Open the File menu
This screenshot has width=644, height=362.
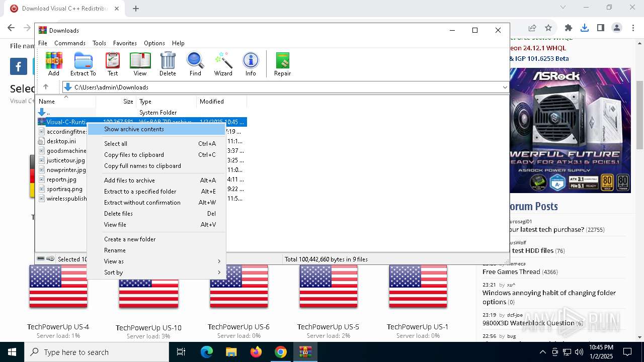tap(43, 43)
